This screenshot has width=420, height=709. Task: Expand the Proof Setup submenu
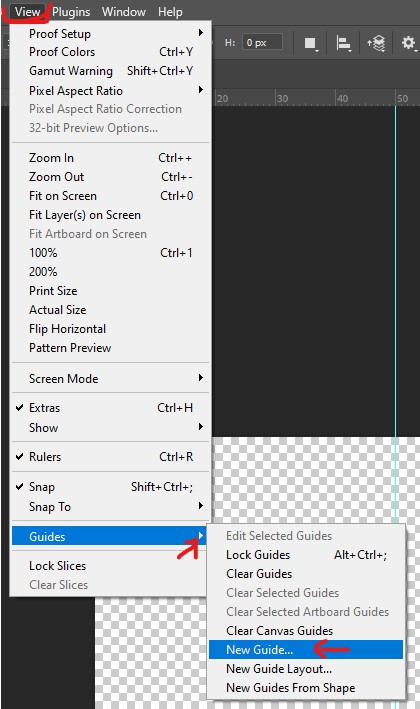111,33
